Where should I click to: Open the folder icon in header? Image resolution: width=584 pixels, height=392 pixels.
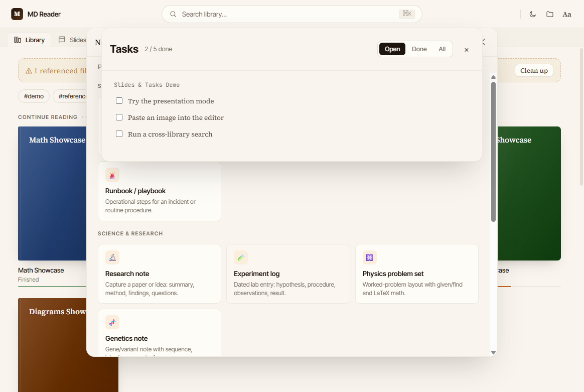550,14
